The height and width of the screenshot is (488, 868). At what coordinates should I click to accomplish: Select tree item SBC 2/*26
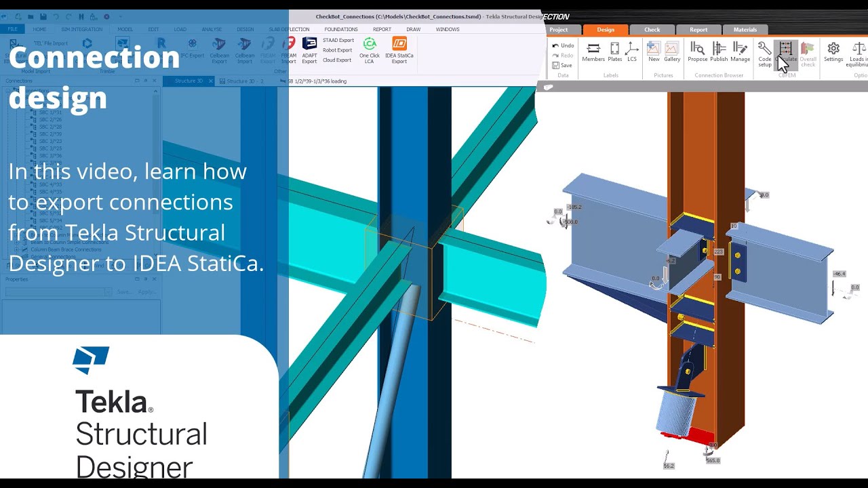[50, 119]
